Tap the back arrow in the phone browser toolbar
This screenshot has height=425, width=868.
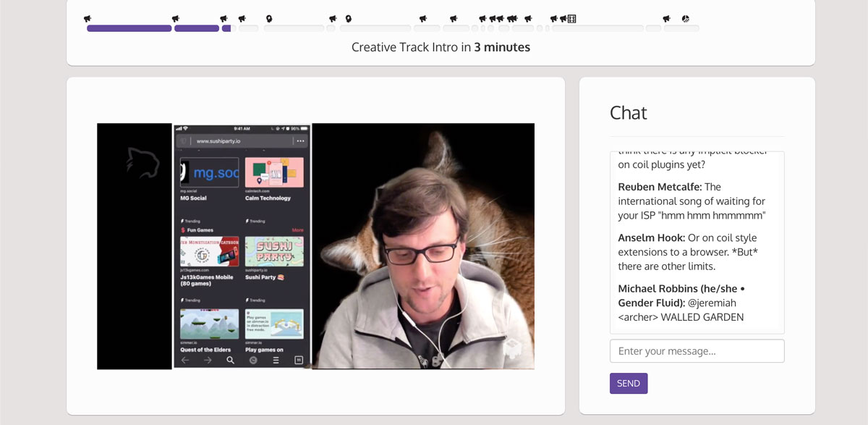pyautogui.click(x=185, y=360)
